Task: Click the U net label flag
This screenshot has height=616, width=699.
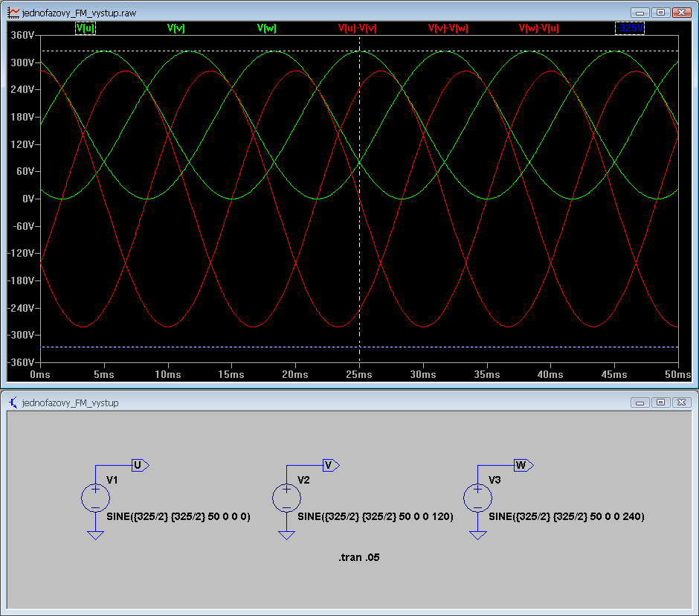Action: point(140,465)
